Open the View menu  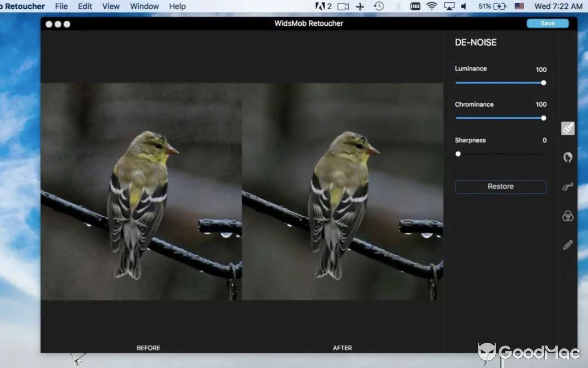coord(111,6)
